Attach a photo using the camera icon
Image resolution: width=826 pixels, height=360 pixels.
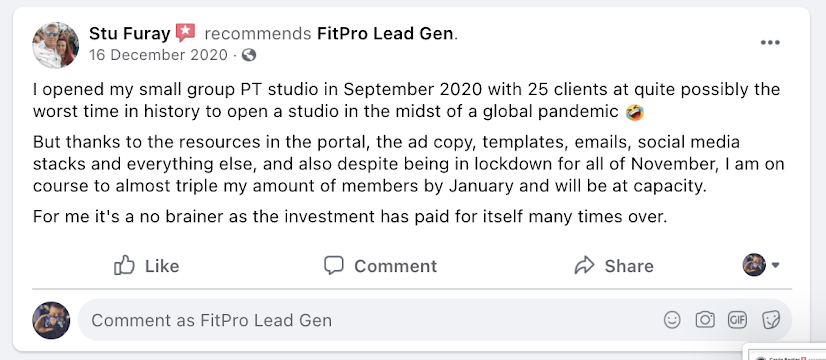(x=705, y=320)
